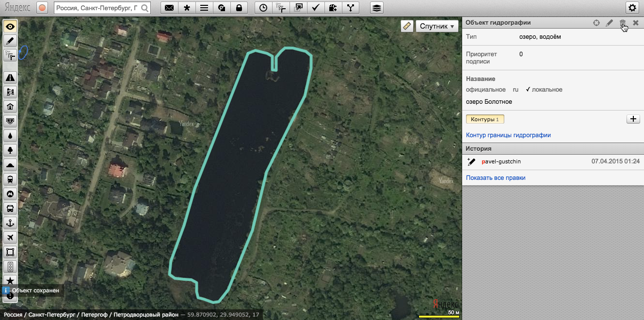The width and height of the screenshot is (644, 320).
Task: Add contour with plus button
Action: tap(633, 119)
